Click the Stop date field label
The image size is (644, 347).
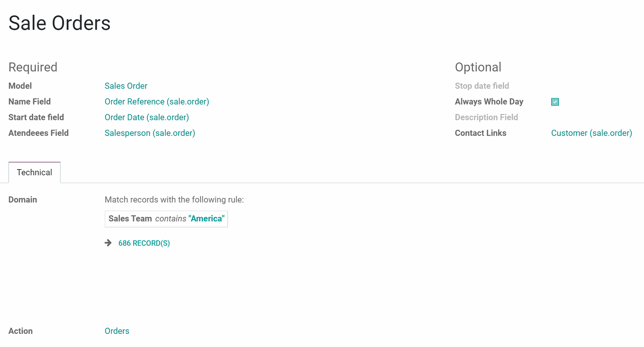pyautogui.click(x=482, y=86)
